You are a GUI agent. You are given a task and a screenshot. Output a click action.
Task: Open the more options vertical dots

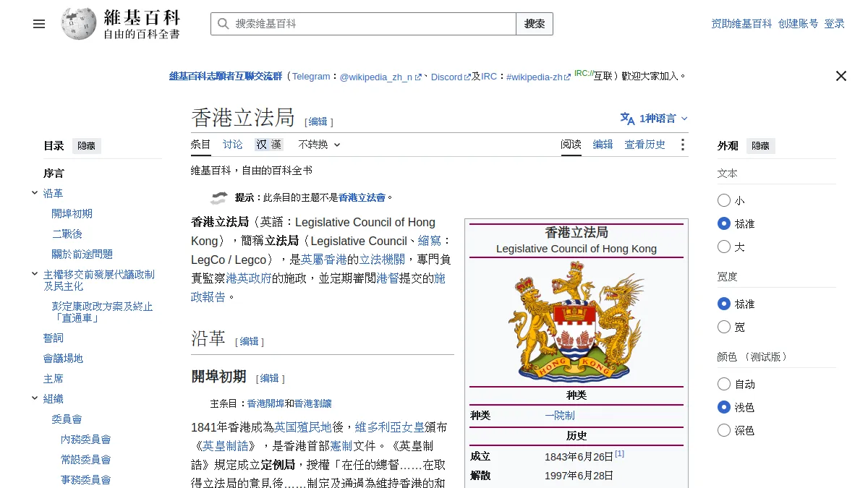click(682, 145)
